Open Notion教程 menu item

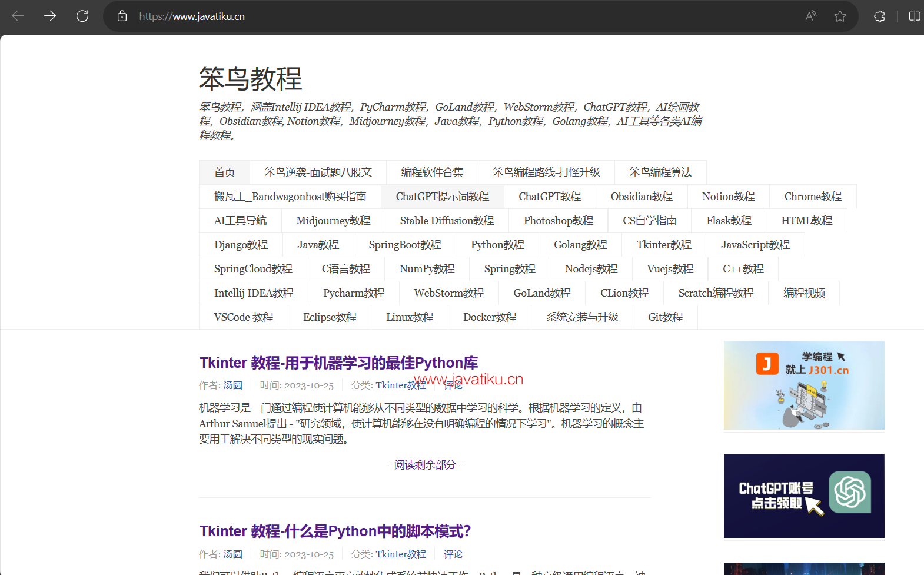pyautogui.click(x=729, y=197)
